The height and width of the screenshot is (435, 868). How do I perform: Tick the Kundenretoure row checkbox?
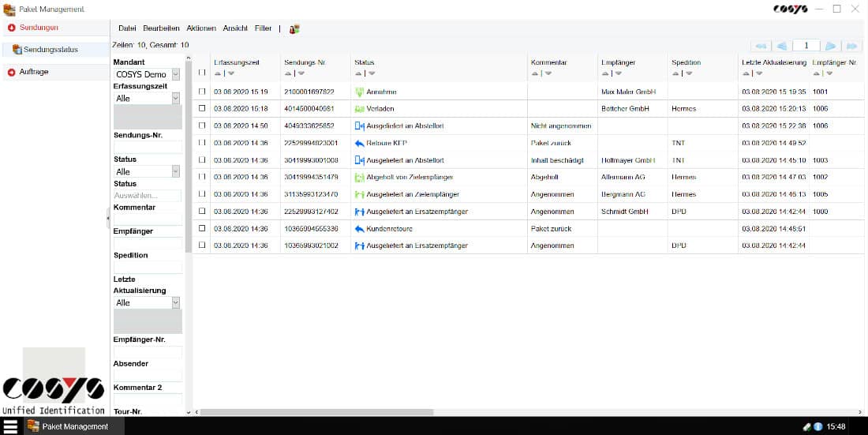tap(202, 228)
